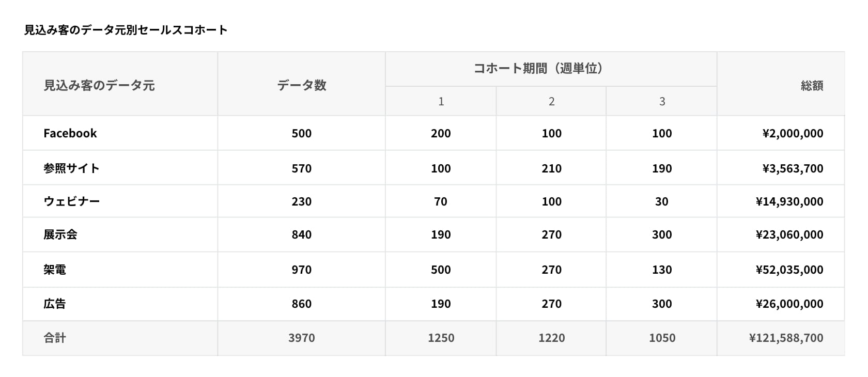
Task: Click the table title 見込み客のデータ元別セールスコホート
Action: click(126, 30)
